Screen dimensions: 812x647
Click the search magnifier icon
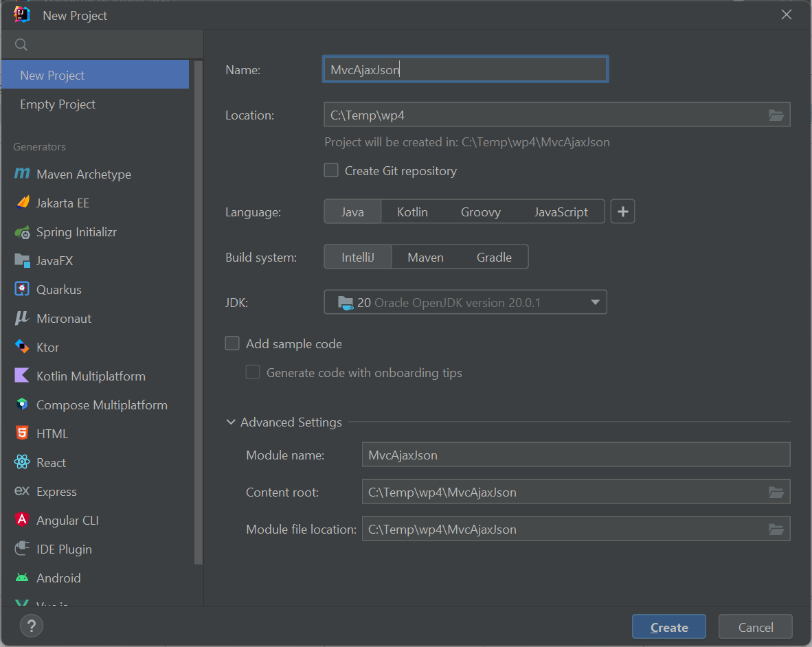point(21,45)
